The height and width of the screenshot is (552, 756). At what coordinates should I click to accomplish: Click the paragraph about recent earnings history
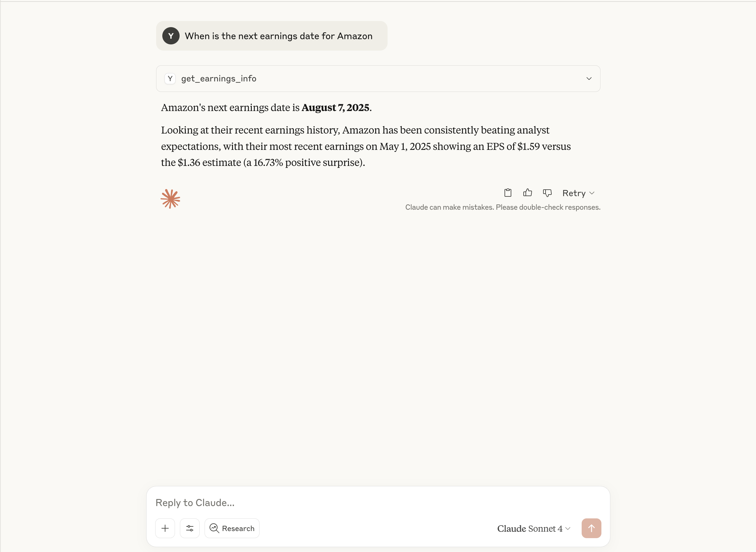[x=366, y=146]
